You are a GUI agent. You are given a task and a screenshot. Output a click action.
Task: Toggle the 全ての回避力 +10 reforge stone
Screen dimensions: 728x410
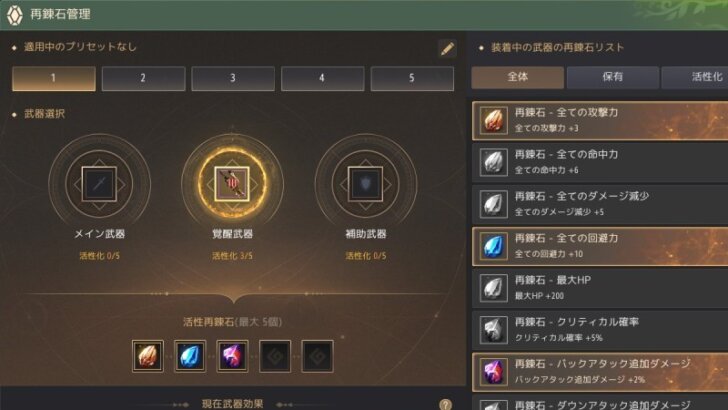pyautogui.click(x=600, y=246)
